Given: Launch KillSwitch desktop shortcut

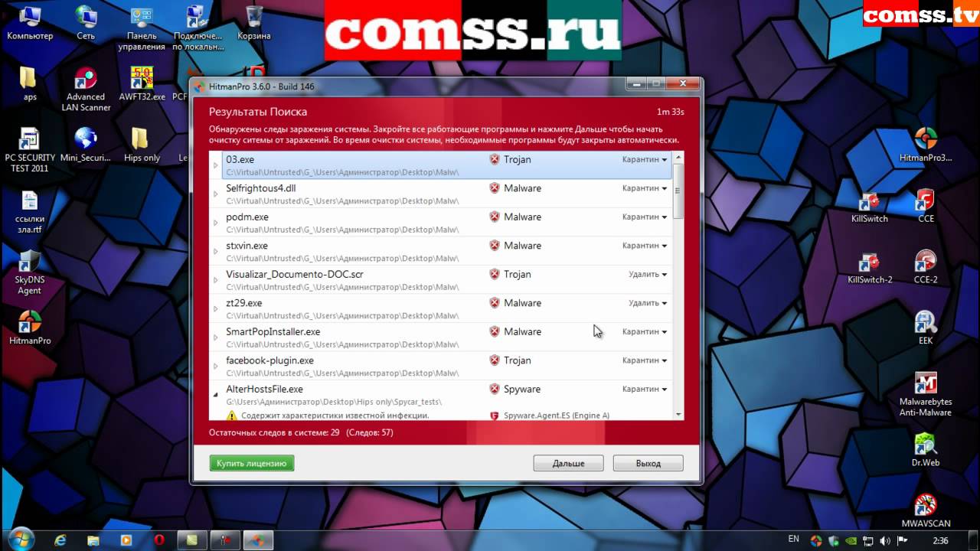Looking at the screenshot, I should [869, 206].
